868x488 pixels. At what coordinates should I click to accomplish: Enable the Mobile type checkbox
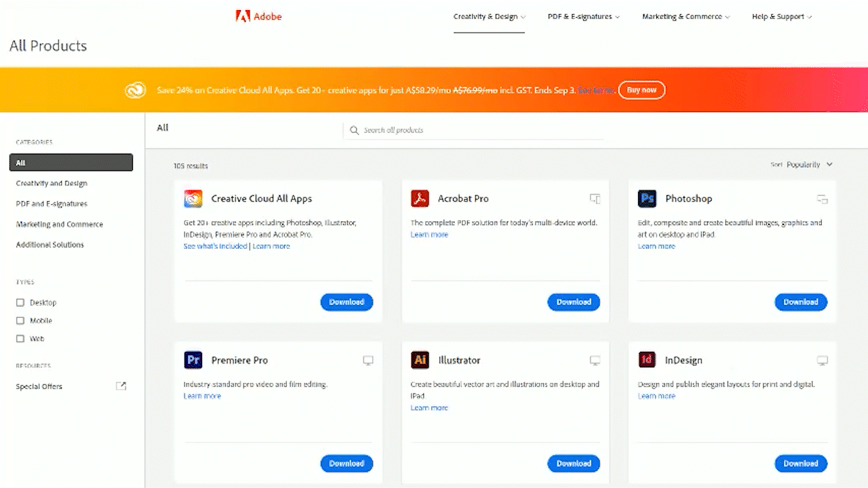pyautogui.click(x=20, y=321)
